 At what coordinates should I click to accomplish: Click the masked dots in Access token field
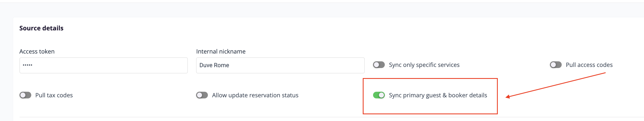[28, 65]
